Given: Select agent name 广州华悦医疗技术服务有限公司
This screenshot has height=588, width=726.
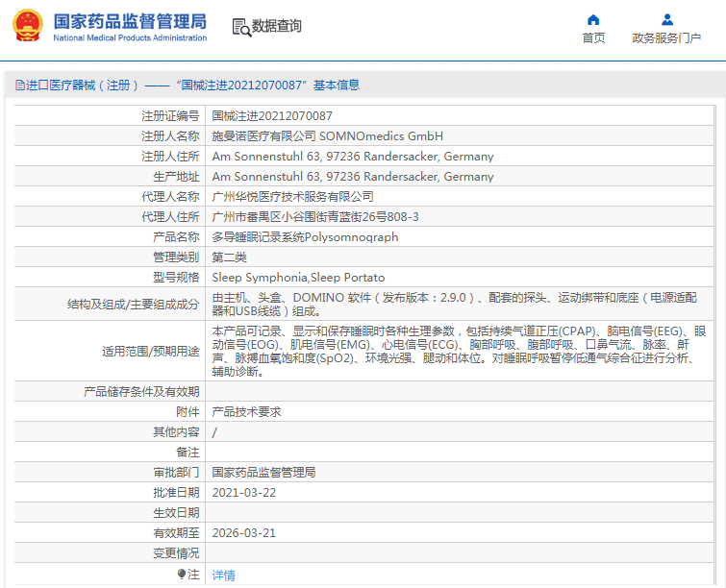Looking at the screenshot, I should 292,197.
